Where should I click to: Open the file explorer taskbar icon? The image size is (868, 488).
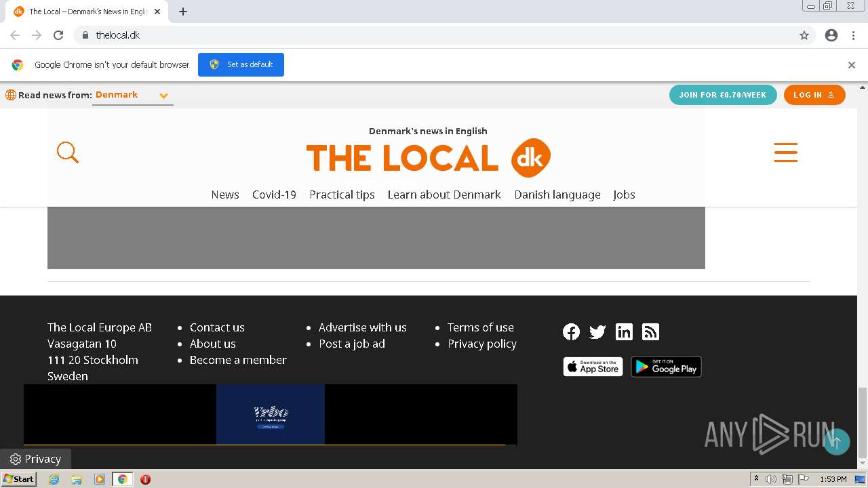click(x=77, y=479)
